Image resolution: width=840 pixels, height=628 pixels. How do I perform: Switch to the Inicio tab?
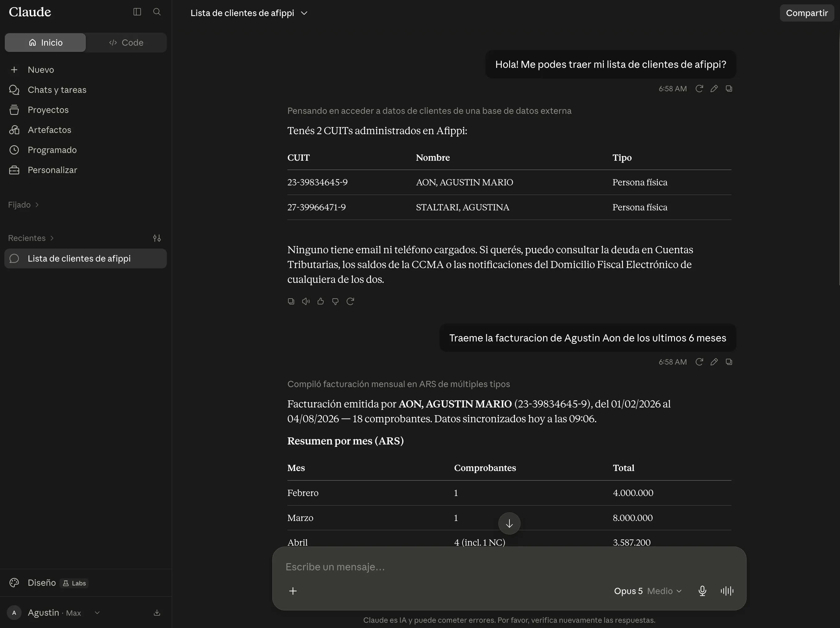click(46, 43)
